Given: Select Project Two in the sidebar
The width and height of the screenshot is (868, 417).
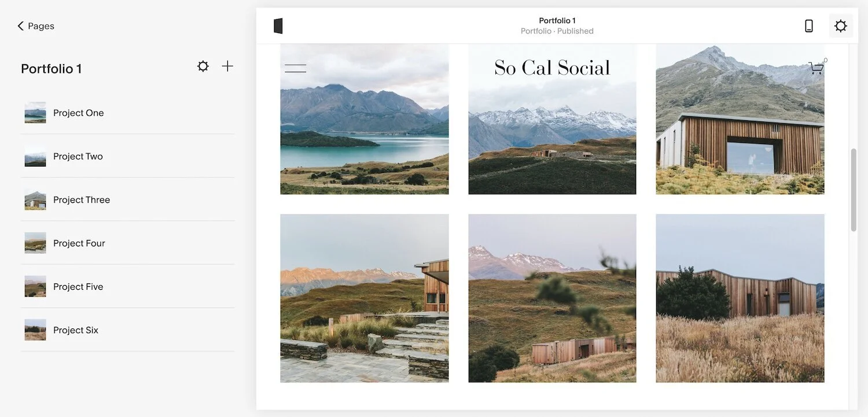Looking at the screenshot, I should point(127,156).
